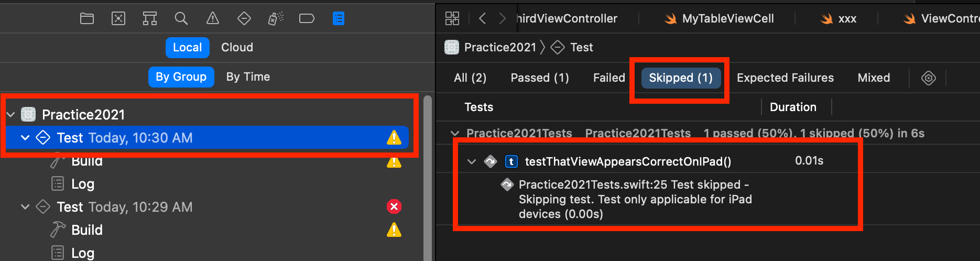Open the Test navigator diamond icon
Image resolution: width=980 pixels, height=261 pixels.
point(244,19)
